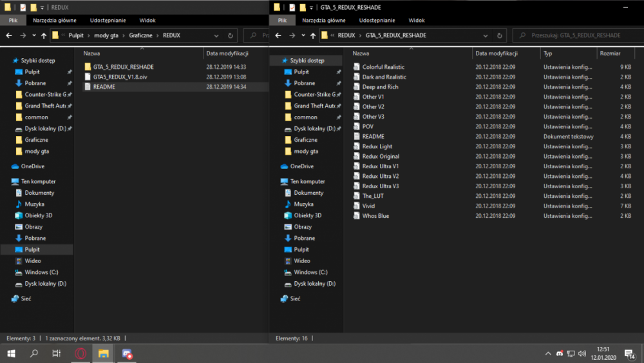Open Counter-Strike G pinned folder in REDUX sidebar
The height and width of the screenshot is (363, 644).
click(x=45, y=95)
